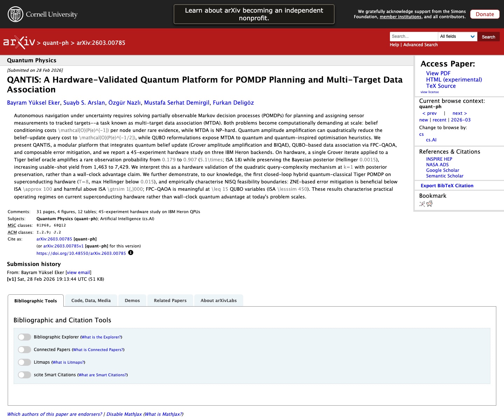The height and width of the screenshot is (420, 504).
Task: Browse by cs.AI category
Action: [431, 140]
